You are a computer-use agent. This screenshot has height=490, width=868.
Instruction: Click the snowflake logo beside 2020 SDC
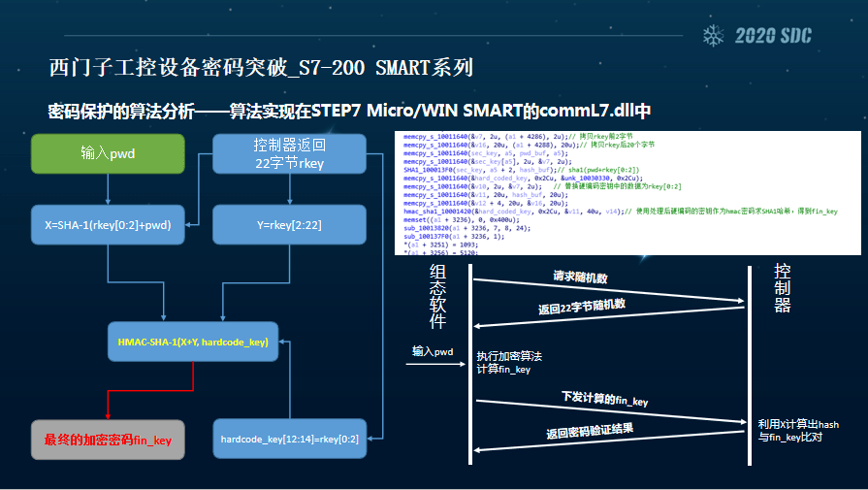[714, 36]
